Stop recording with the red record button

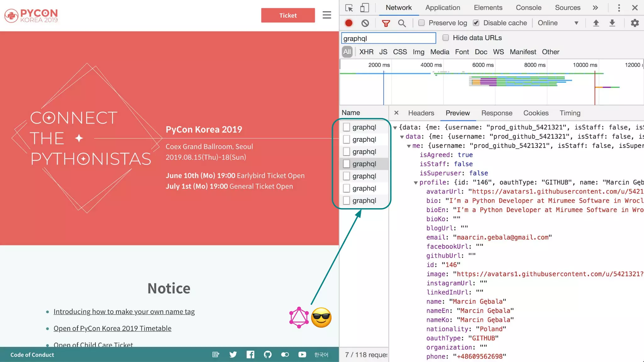point(348,23)
